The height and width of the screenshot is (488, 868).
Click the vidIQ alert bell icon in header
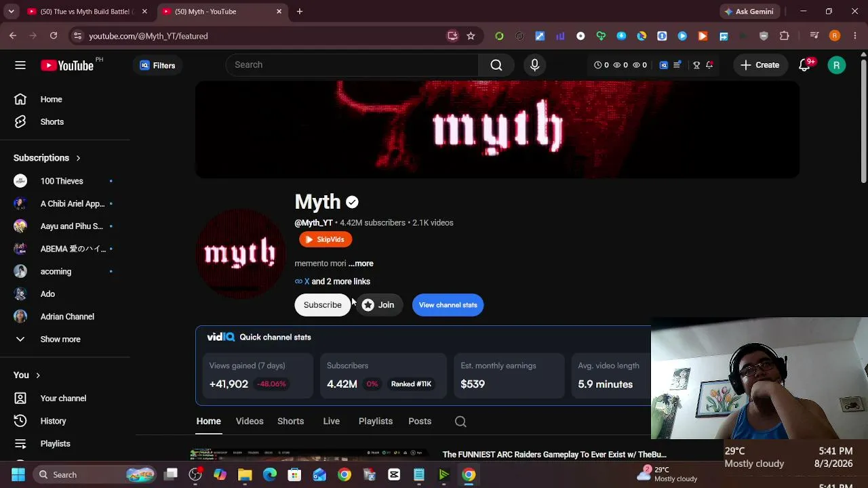pyautogui.click(x=709, y=65)
